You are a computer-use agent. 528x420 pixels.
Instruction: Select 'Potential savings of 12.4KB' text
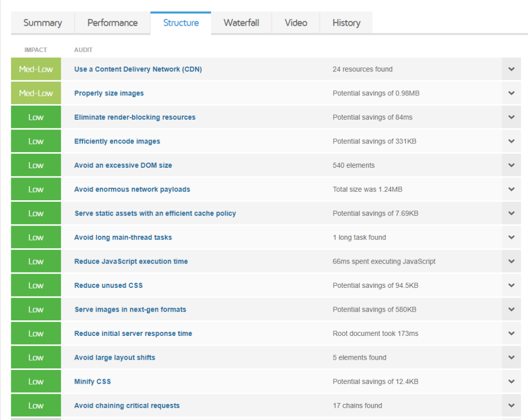[x=375, y=382]
